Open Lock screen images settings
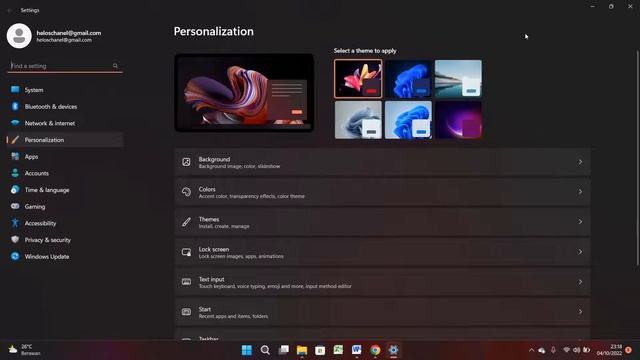This screenshot has width=640, height=360. 382,252
